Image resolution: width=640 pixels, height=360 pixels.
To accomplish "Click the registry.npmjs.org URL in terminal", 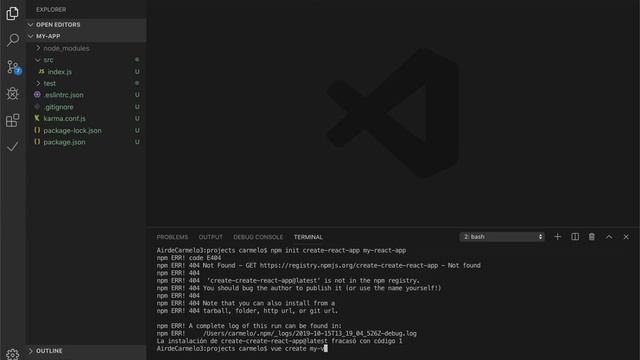I will pyautogui.click(x=349, y=266).
